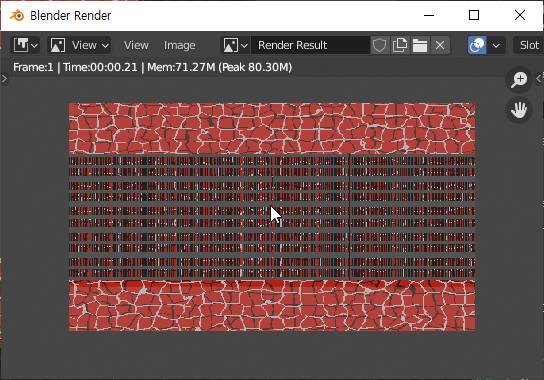Open the editor type selector

[x=26, y=45]
